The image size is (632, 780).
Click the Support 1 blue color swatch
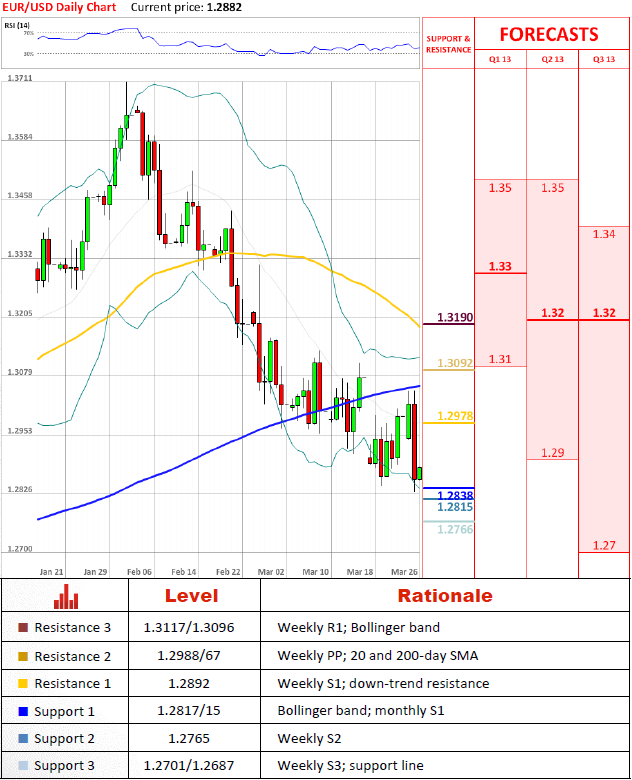(23, 711)
